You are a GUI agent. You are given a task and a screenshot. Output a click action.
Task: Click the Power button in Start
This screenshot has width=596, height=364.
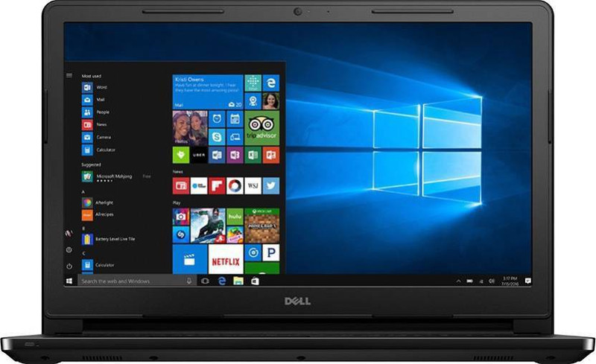click(x=69, y=266)
